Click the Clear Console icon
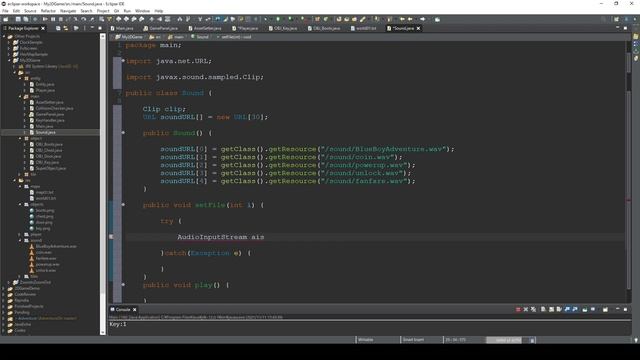This screenshot has width=640, height=360. tap(543, 309)
